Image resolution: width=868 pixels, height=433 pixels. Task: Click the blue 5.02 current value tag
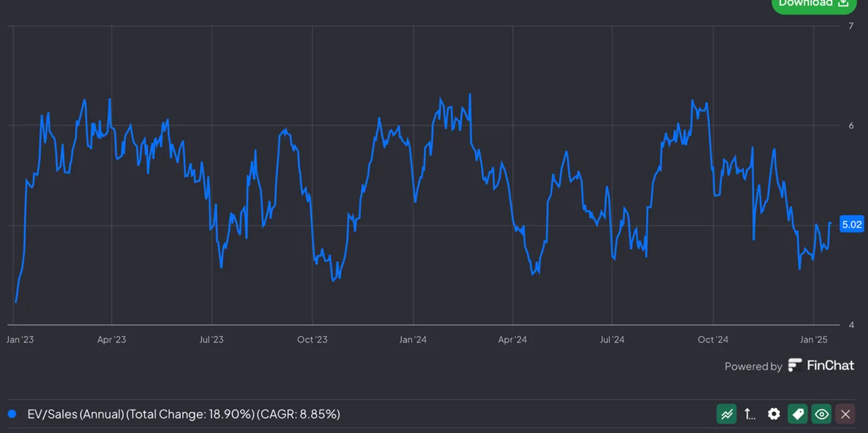(852, 224)
